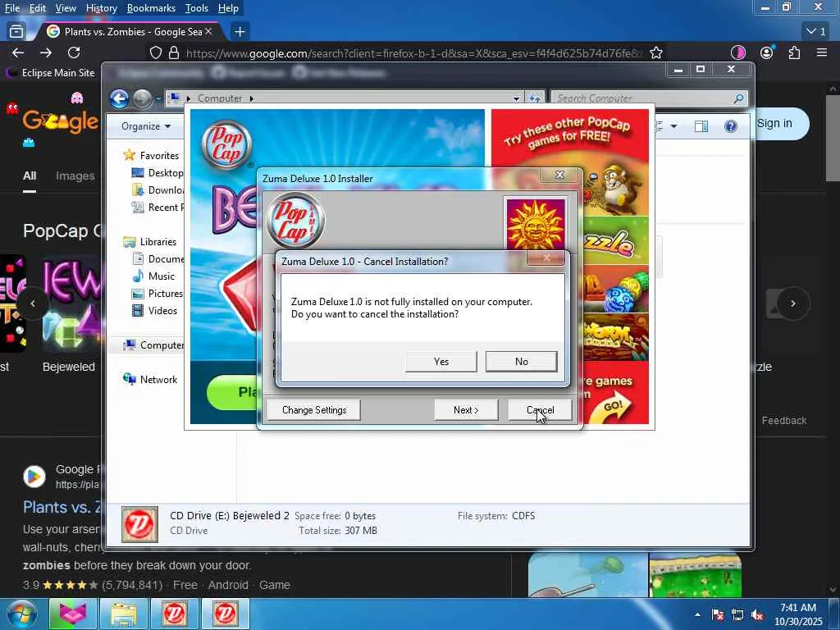This screenshot has width=840, height=630.
Task: Switch to Google All results tab
Action: 30,176
